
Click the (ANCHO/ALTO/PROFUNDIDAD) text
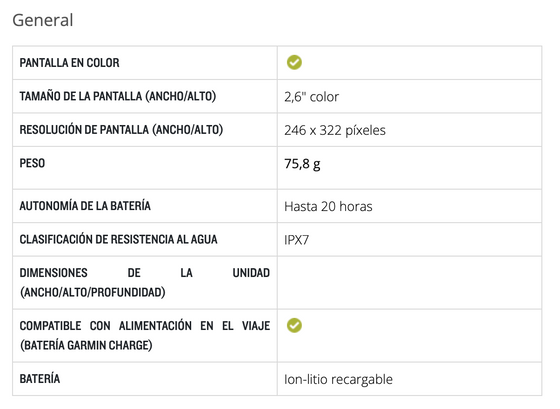(92, 293)
